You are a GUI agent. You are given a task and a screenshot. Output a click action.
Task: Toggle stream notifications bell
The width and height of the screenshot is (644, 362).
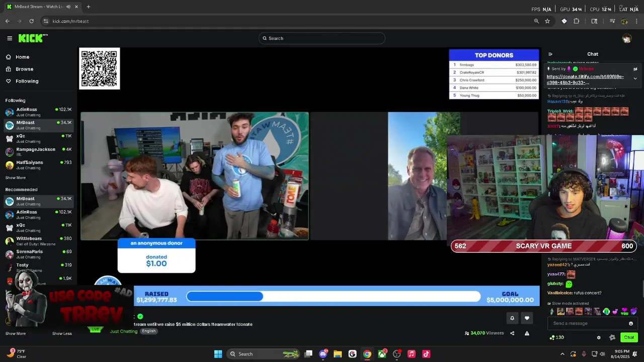pyautogui.click(x=512, y=318)
